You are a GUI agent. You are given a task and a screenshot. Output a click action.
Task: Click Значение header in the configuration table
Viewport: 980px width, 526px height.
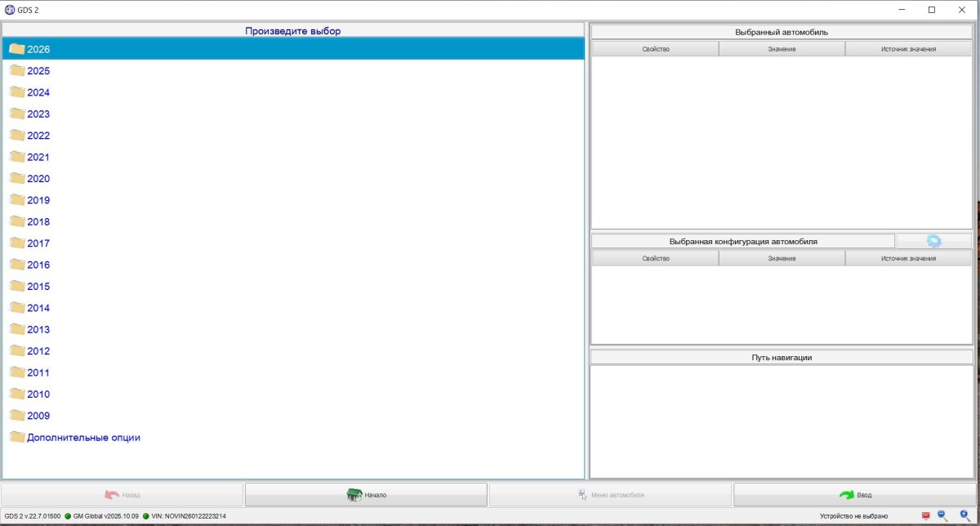click(x=782, y=258)
